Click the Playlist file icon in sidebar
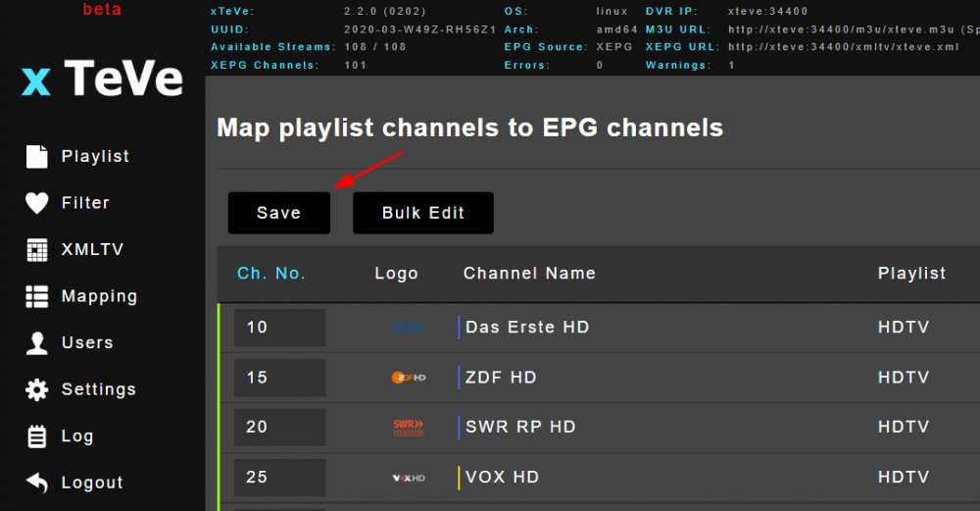 click(x=37, y=156)
